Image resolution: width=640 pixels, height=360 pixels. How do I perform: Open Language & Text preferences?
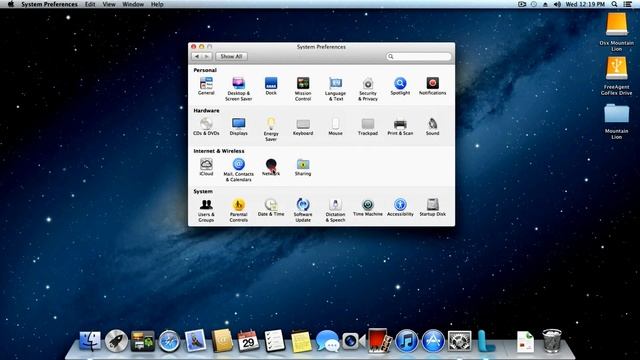336,89
